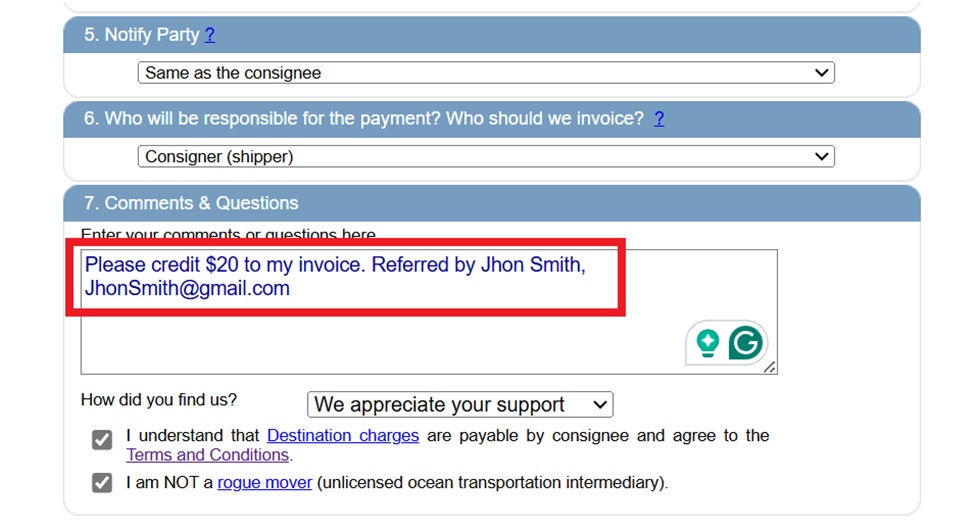Uncheck the "I am NOT a rogue mover" checkbox
This screenshot has width=979, height=530.
[102, 483]
